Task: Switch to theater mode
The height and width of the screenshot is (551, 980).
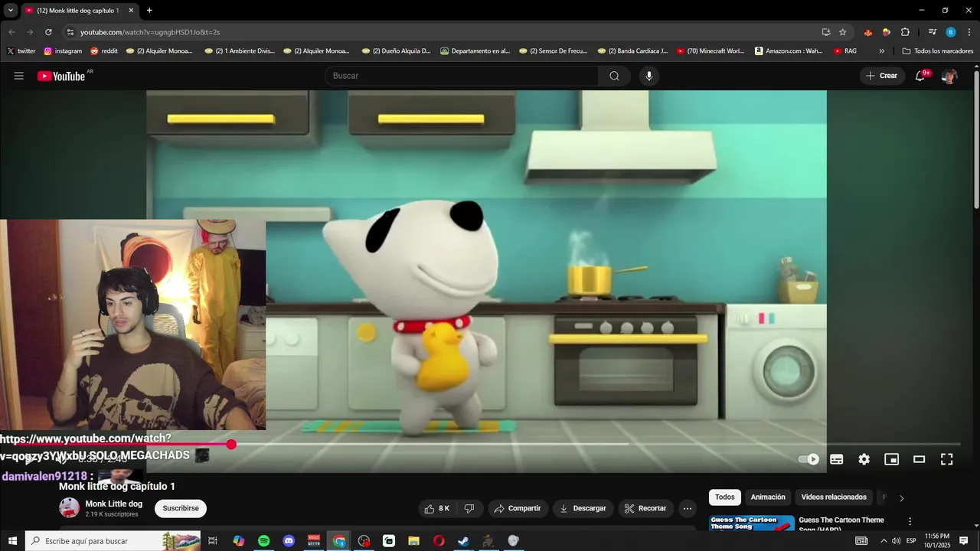Action: click(x=919, y=459)
